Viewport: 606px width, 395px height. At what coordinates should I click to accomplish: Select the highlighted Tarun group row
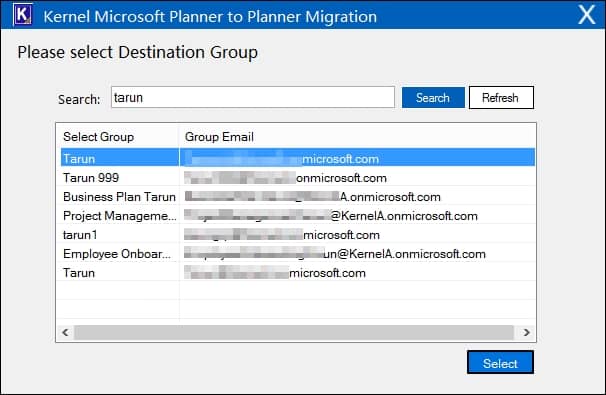[298, 158]
